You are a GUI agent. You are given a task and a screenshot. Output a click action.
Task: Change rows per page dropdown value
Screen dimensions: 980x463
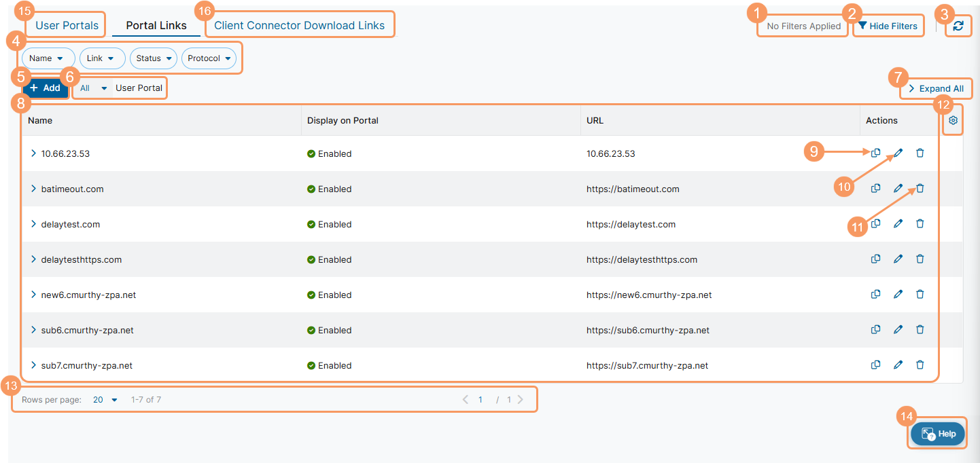click(x=105, y=400)
